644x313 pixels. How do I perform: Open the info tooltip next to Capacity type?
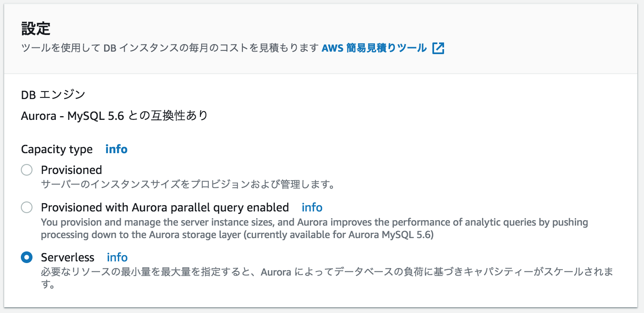pyautogui.click(x=116, y=149)
